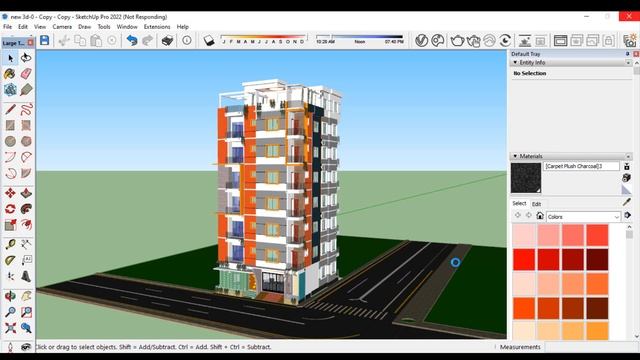
Task: Choose the Tape Measure tool
Action: click(x=10, y=244)
